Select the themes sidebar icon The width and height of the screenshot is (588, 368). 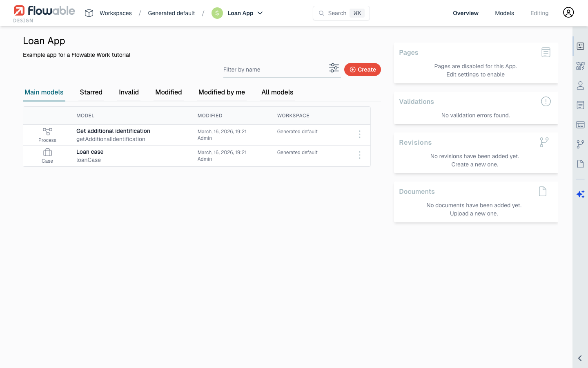tap(580, 65)
